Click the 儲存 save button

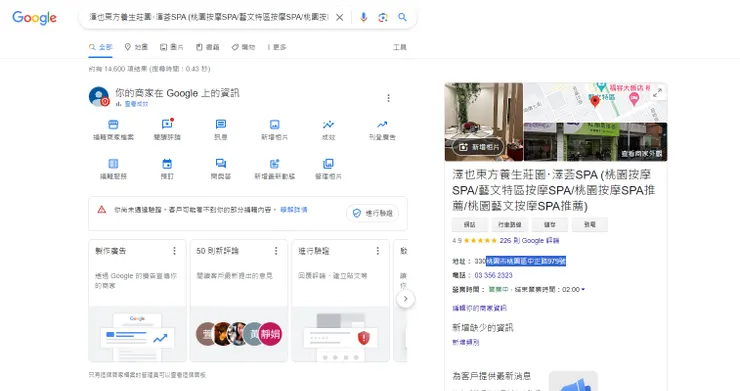[550, 225]
